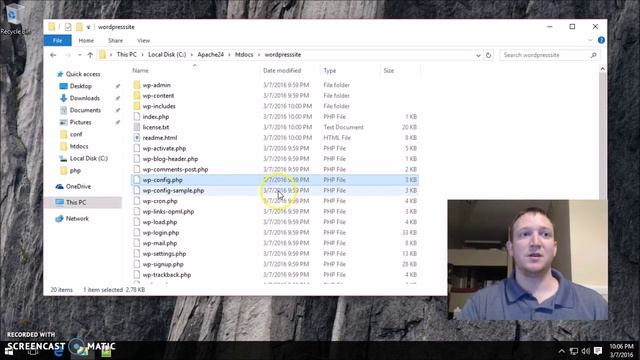This screenshot has width=640, height=360.
Task: Select Quick access in the navigation pane
Action: click(83, 74)
